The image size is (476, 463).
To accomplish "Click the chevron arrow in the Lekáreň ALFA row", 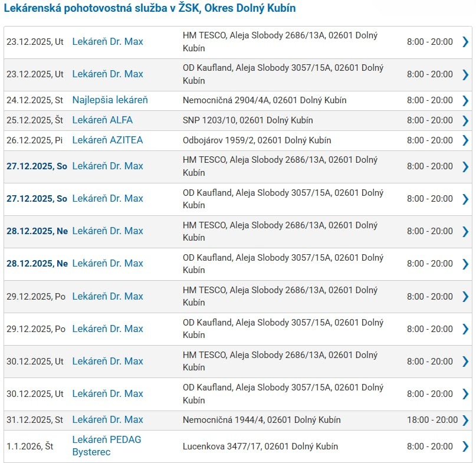I will (465, 120).
